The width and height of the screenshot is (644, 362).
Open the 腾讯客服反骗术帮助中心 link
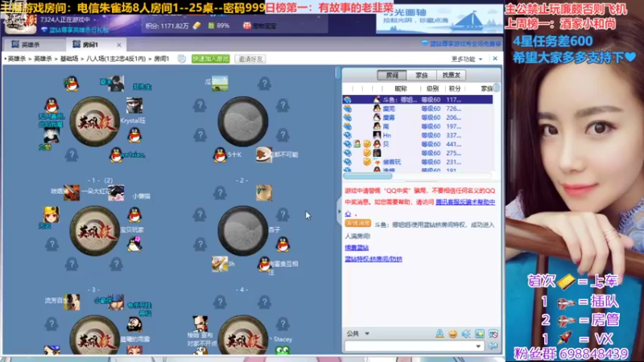pyautogui.click(x=465, y=202)
